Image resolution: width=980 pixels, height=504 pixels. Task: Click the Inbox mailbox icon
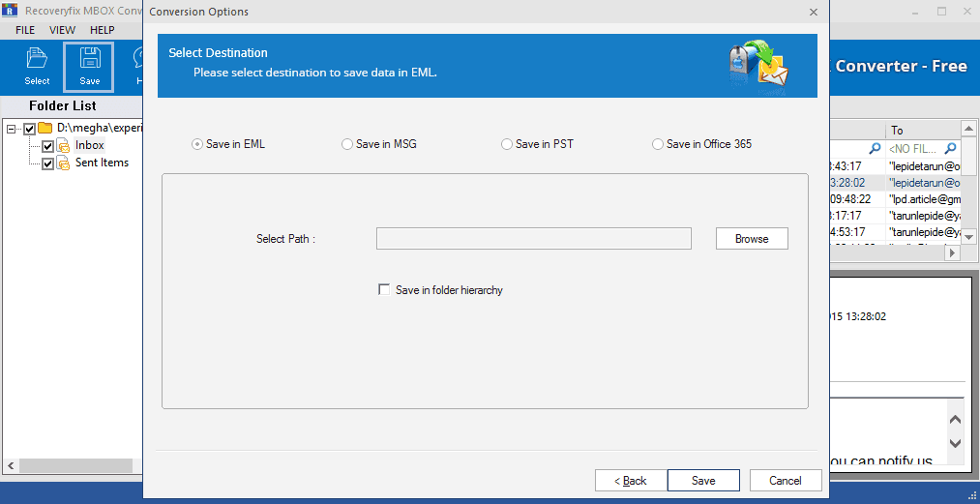click(x=64, y=146)
